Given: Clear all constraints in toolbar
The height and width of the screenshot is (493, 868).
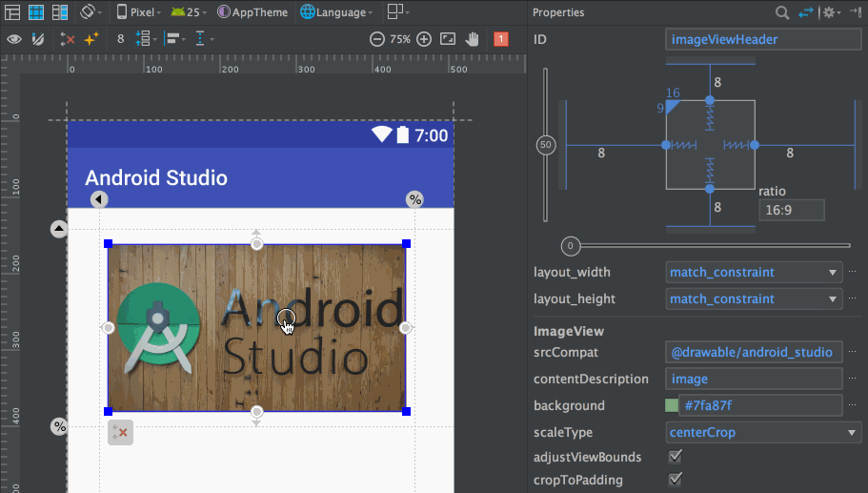Looking at the screenshot, I should [x=67, y=39].
